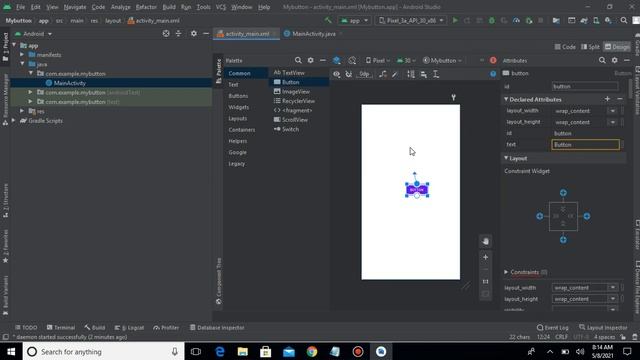Viewport: 640px width, 360px height.
Task: Open declared layout_width wrap_content dropdown arrow
Action: [x=613, y=111]
